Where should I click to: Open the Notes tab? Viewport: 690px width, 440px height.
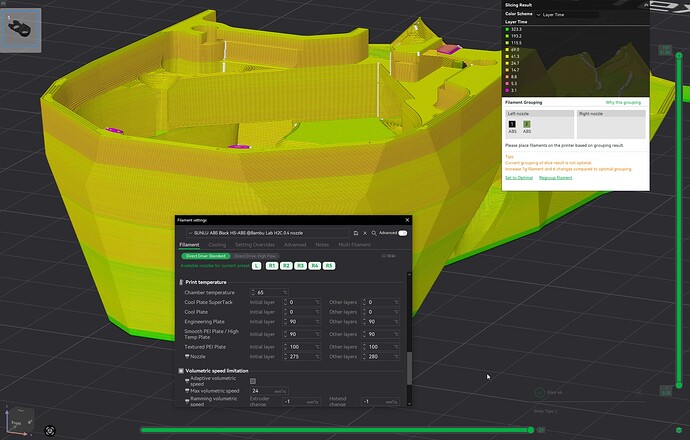(322, 245)
